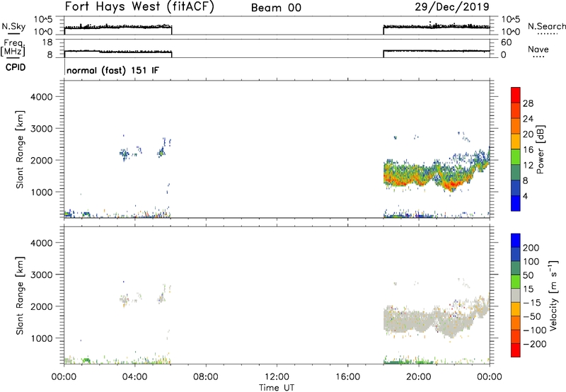This screenshot has width=566, height=392.
Task: Click the '28' value on power colorbar
Action: pyautogui.click(x=528, y=103)
